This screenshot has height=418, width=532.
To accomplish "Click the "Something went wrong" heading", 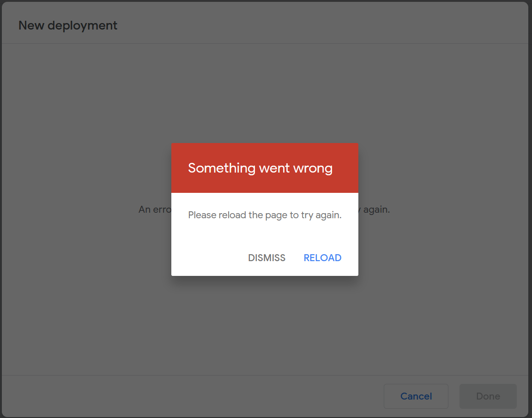I will pyautogui.click(x=260, y=168).
